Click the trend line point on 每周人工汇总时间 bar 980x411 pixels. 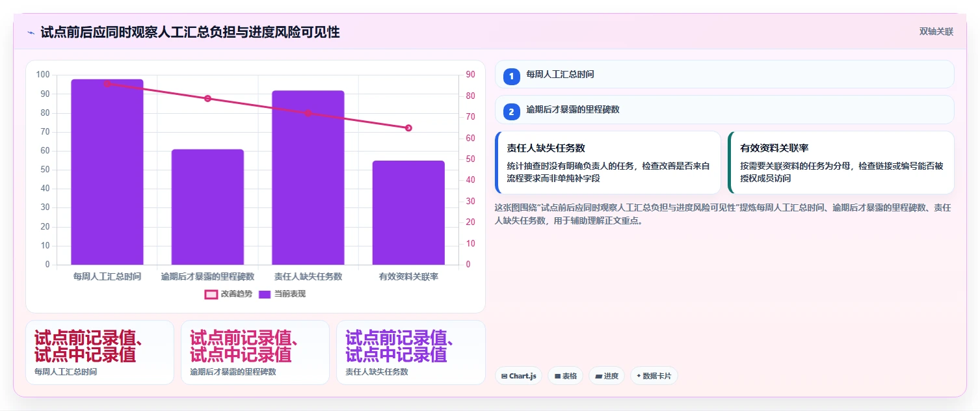(x=107, y=83)
